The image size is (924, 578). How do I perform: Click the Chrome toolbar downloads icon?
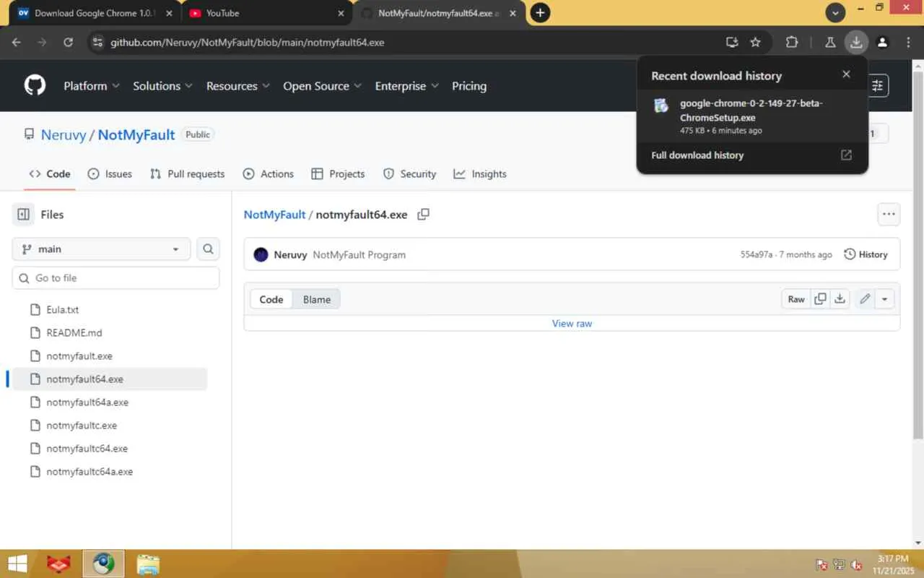(x=856, y=43)
